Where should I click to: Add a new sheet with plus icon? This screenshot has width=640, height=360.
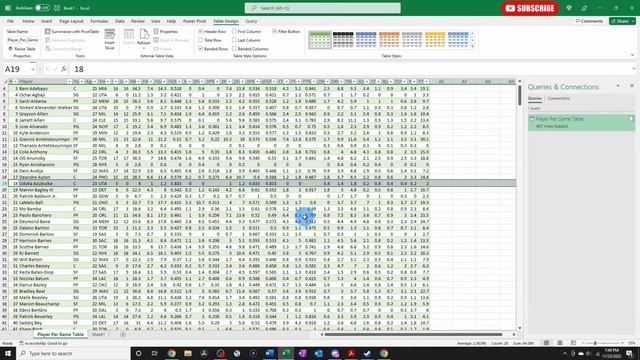point(123,334)
